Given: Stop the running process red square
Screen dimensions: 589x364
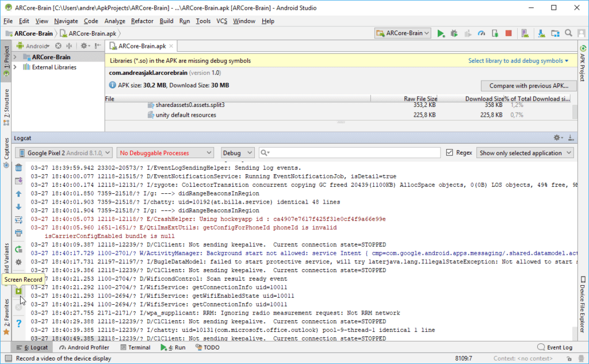Looking at the screenshot, I should click(508, 33).
